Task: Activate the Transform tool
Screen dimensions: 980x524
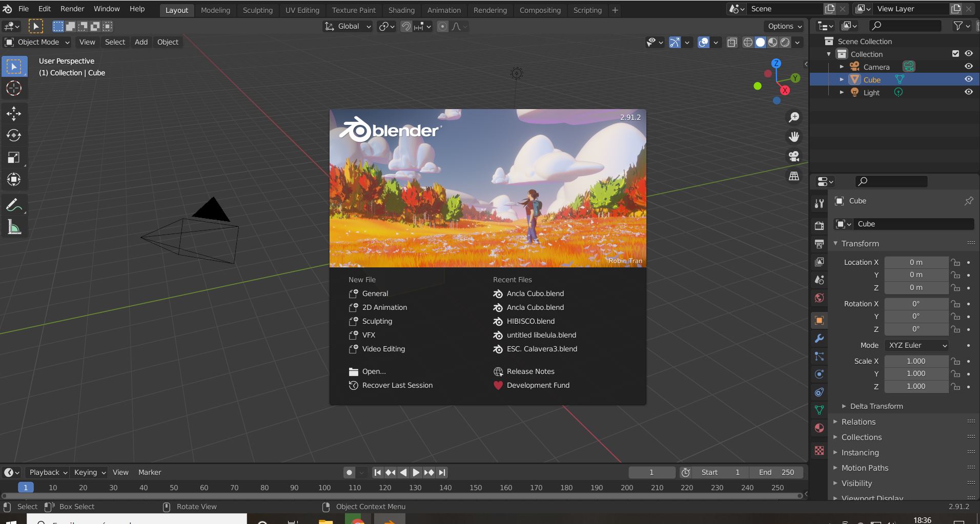Action: pyautogui.click(x=14, y=179)
